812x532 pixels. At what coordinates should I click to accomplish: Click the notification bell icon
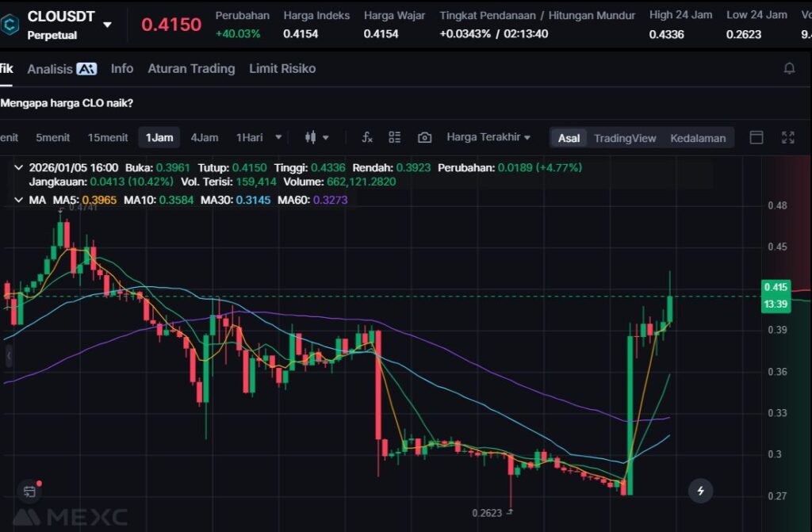tap(789, 69)
